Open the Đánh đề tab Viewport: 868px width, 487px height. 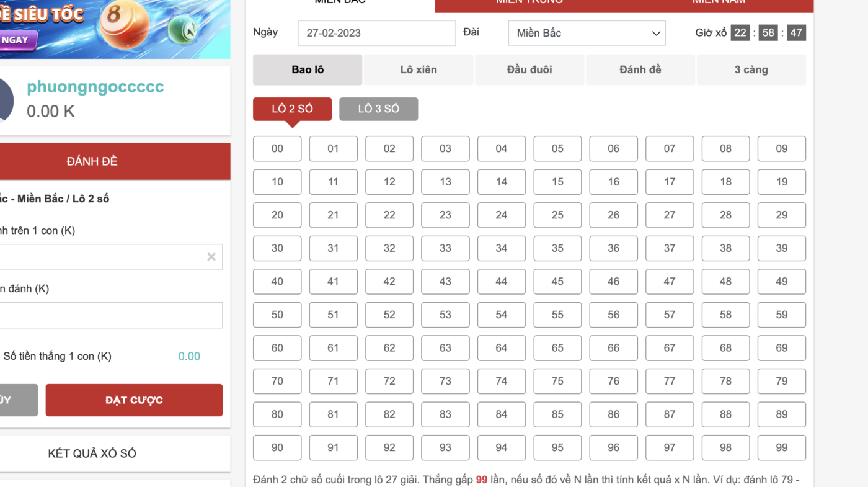pyautogui.click(x=640, y=70)
